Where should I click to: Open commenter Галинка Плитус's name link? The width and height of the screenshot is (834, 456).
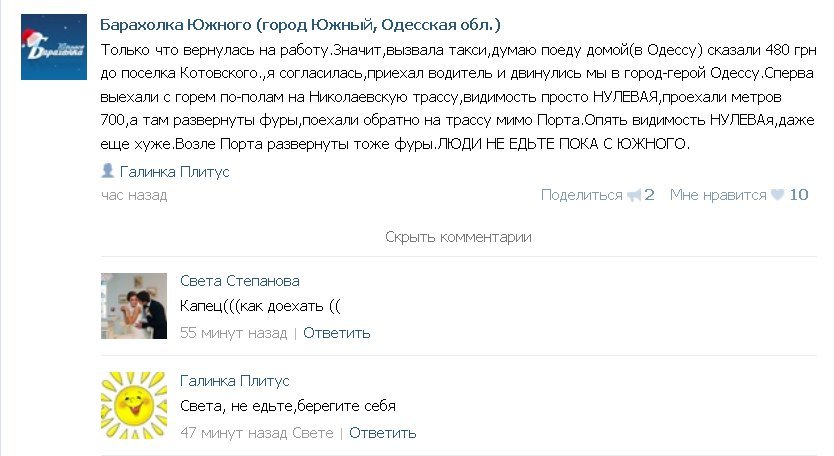pyautogui.click(x=235, y=381)
